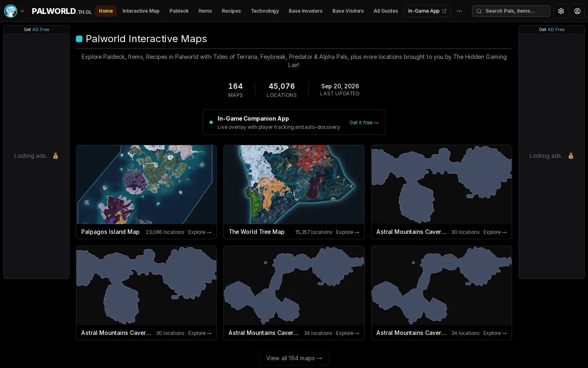
Task: Open Palpagos Island Map thumbnail
Action: (146, 184)
